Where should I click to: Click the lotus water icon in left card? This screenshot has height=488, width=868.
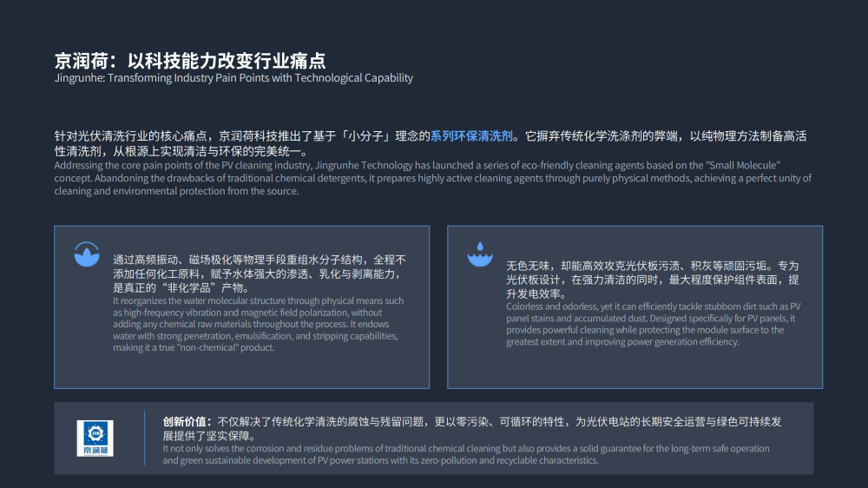(x=87, y=254)
